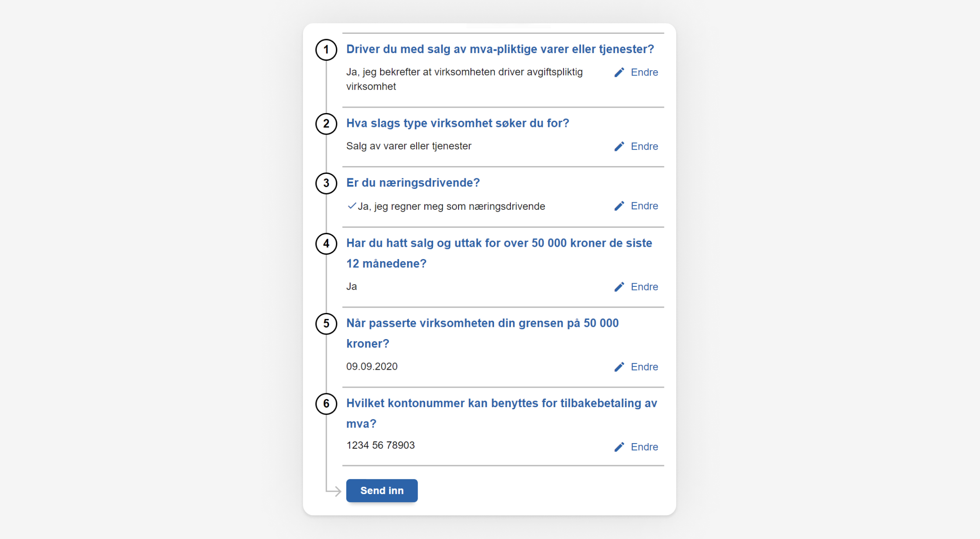Image resolution: width=980 pixels, height=539 pixels.
Task: Click the pencil icon beside the date 09.09.2020
Action: pyautogui.click(x=619, y=366)
